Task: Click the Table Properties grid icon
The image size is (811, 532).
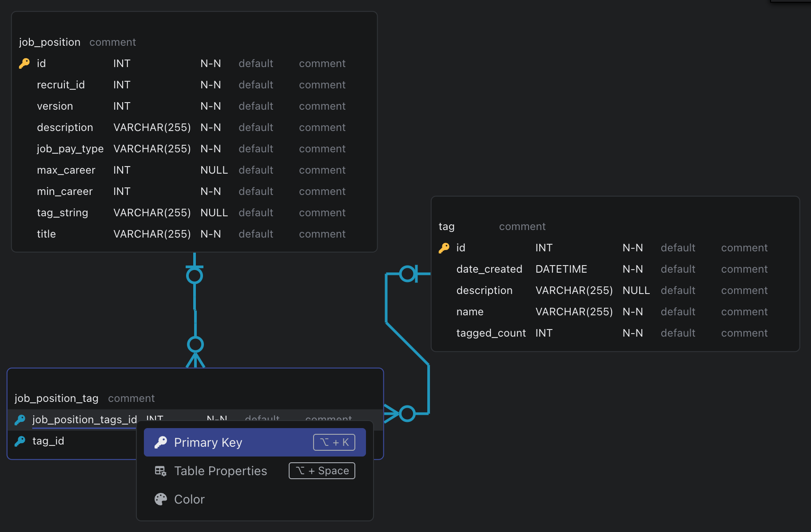Action: point(160,471)
